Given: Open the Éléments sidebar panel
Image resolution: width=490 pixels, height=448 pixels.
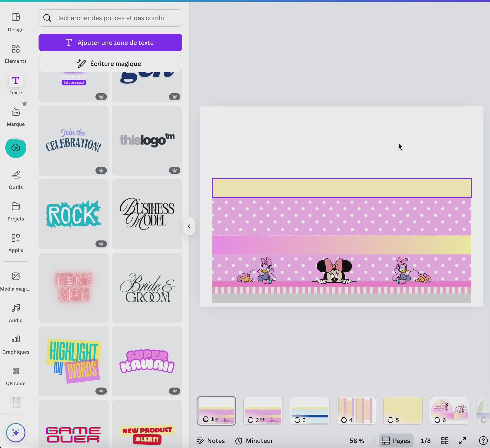Looking at the screenshot, I should 16,53.
